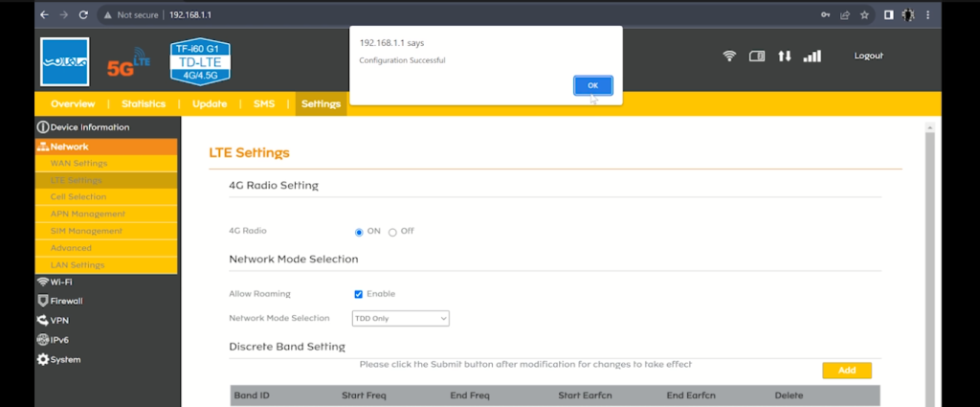Bookmark this page with star icon
The width and height of the screenshot is (980, 407).
[x=864, y=15]
